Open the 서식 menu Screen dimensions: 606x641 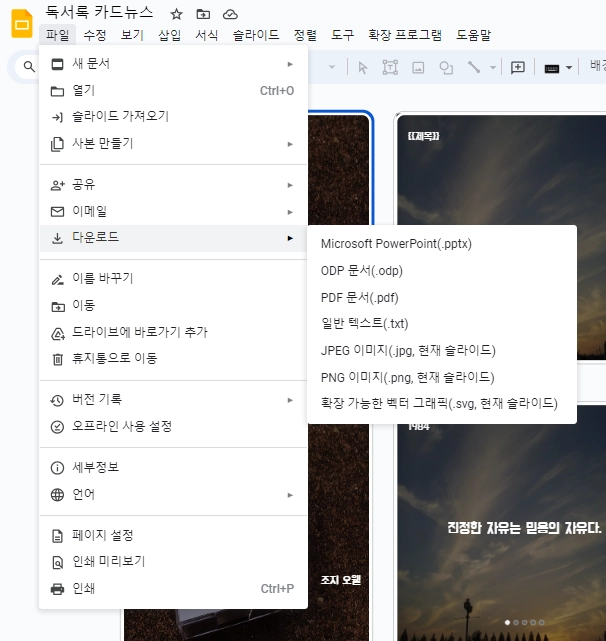point(206,35)
